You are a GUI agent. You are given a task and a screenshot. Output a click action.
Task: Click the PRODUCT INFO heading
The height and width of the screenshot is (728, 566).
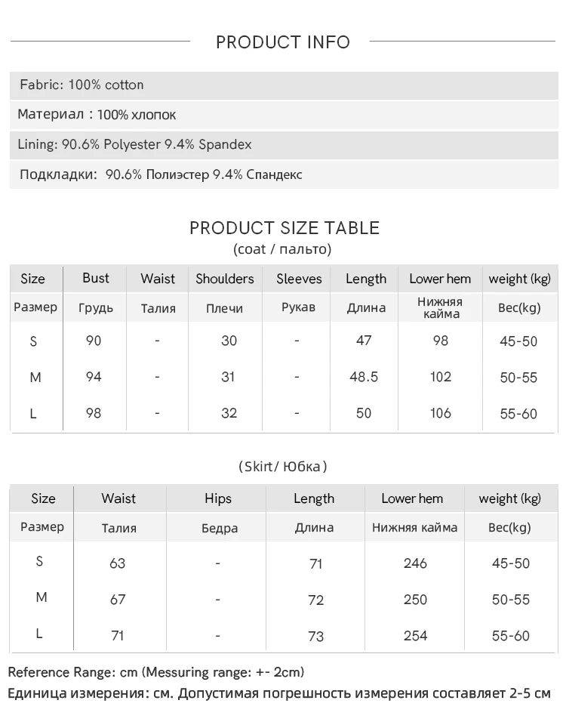point(282,42)
